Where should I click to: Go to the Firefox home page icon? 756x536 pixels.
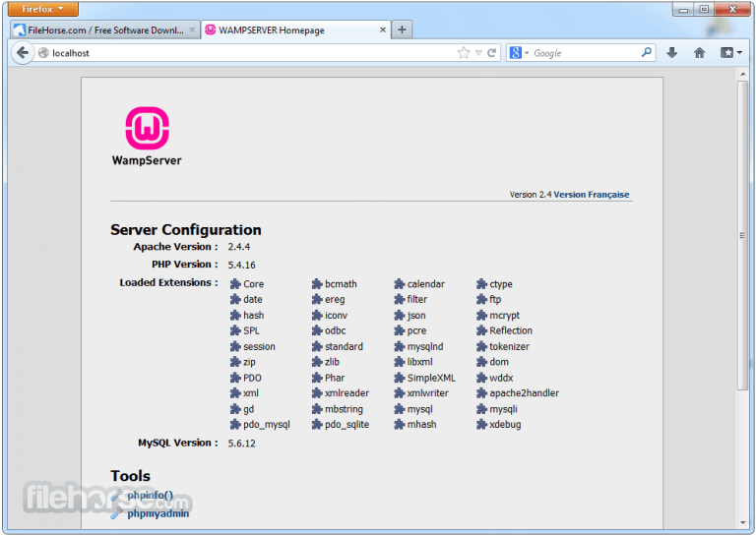(x=700, y=53)
